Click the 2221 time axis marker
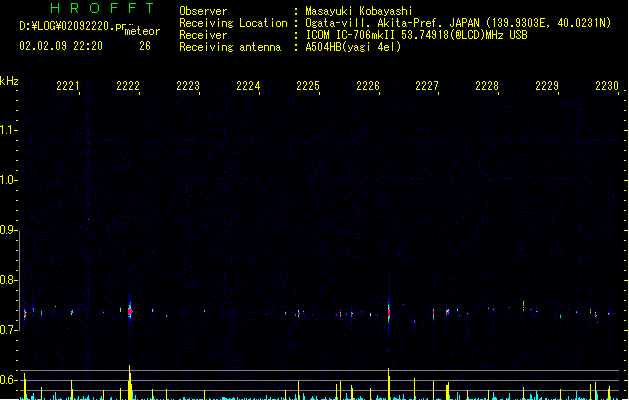This screenshot has width=629, height=400. 68,86
